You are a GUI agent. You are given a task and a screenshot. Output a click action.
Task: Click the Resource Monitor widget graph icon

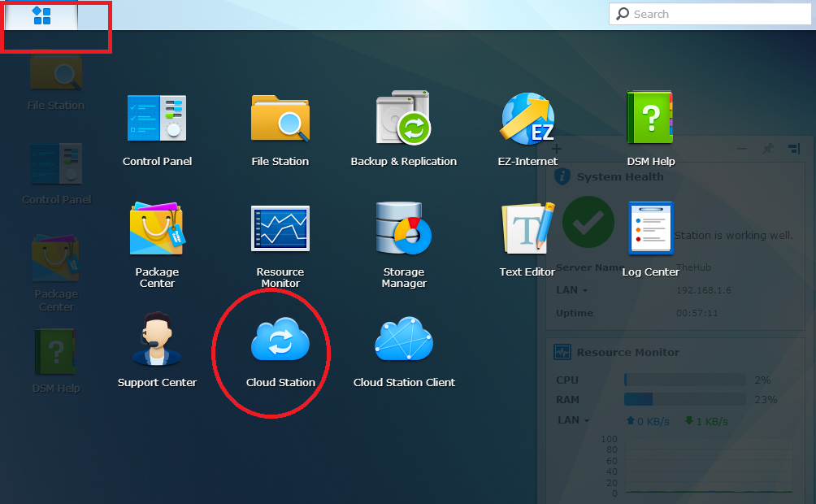562,353
